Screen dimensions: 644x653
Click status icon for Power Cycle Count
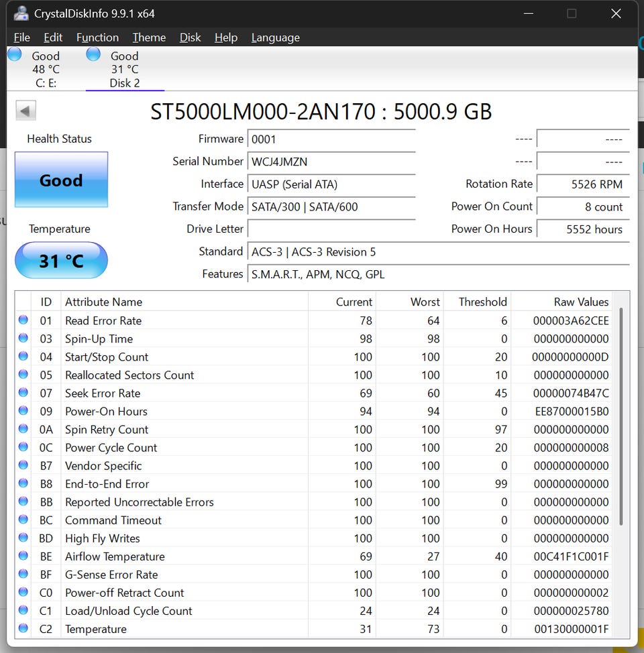[x=23, y=447]
